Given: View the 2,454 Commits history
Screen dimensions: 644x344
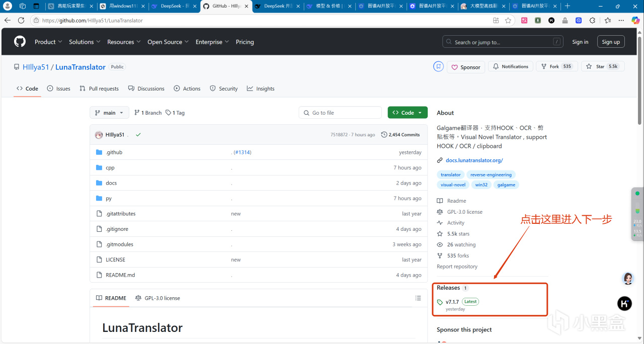Looking at the screenshot, I should click(400, 135).
